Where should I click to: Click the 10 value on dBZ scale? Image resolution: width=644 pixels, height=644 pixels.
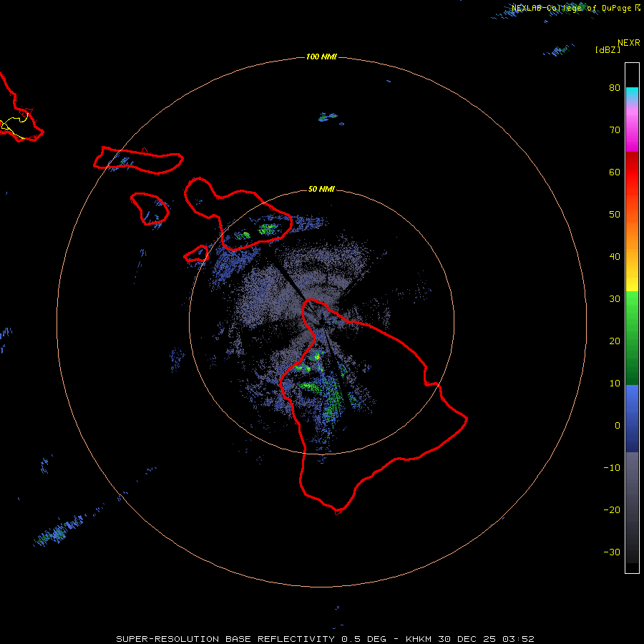tap(615, 384)
